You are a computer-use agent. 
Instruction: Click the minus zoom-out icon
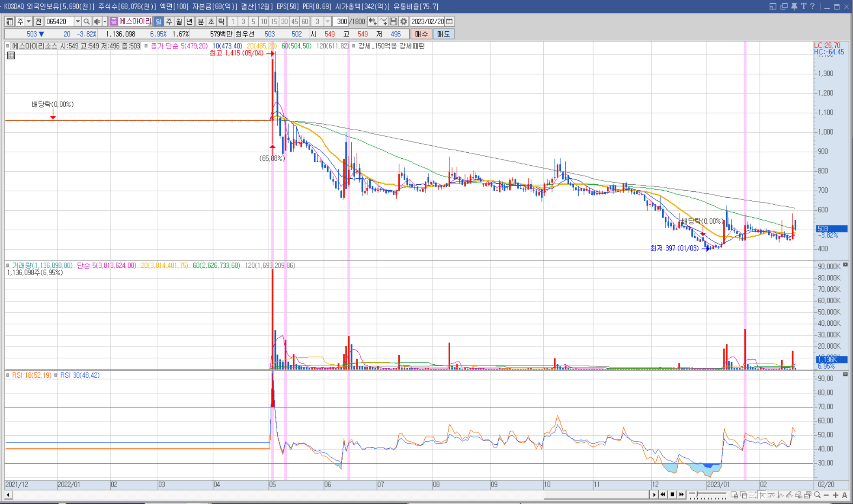click(x=826, y=495)
